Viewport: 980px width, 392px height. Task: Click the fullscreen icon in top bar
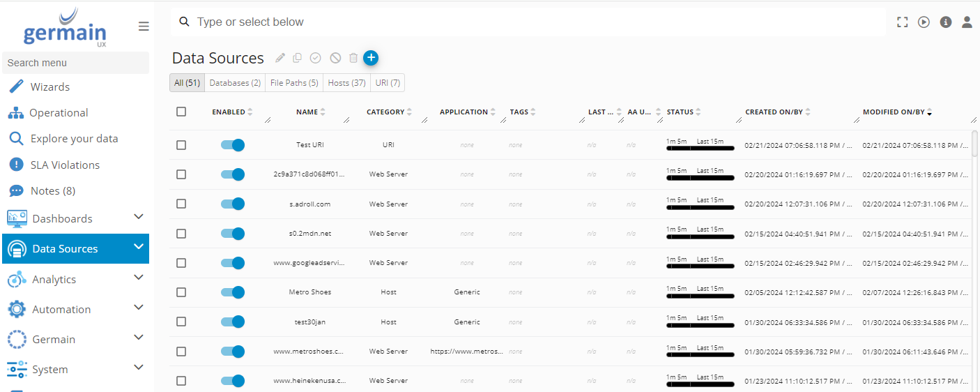(903, 22)
